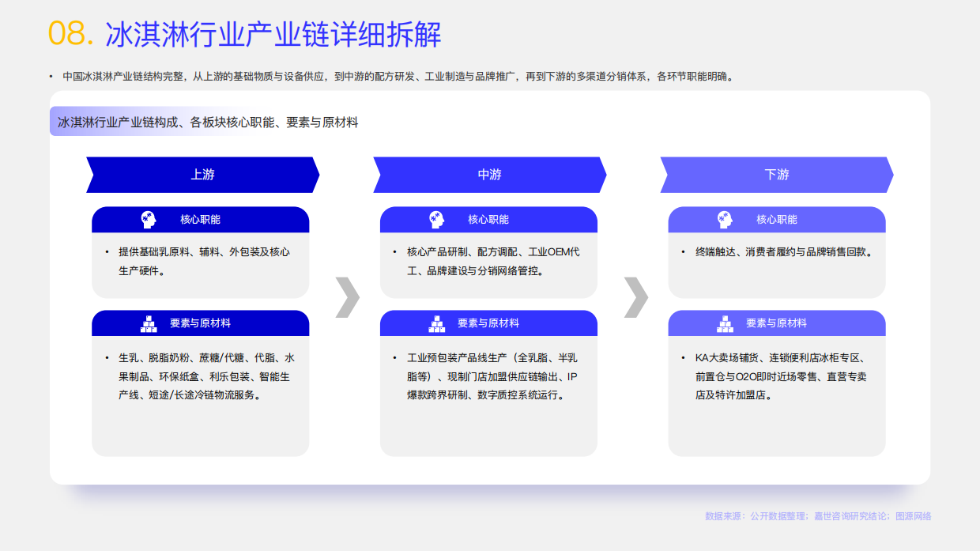Click the 要素与原材料 label under 上游
This screenshot has width=980, height=551.
[200, 323]
